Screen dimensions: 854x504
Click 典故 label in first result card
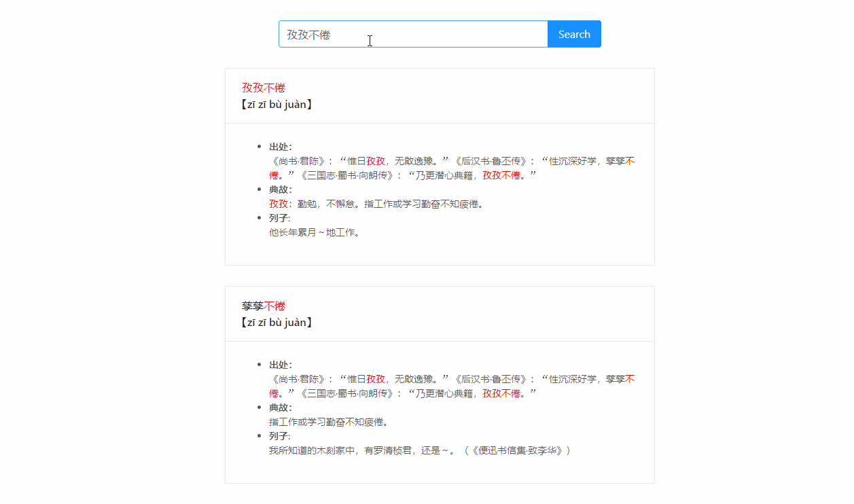tap(281, 190)
